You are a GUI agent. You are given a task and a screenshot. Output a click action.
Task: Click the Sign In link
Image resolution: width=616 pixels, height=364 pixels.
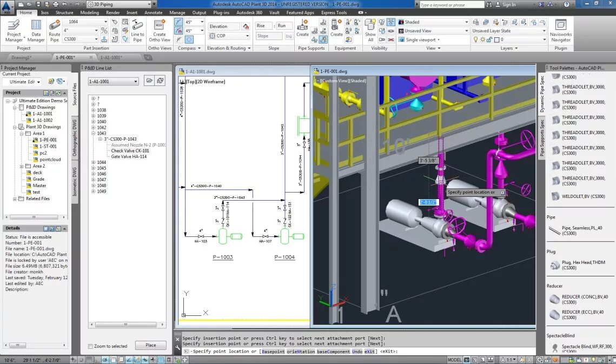pos(509,5)
